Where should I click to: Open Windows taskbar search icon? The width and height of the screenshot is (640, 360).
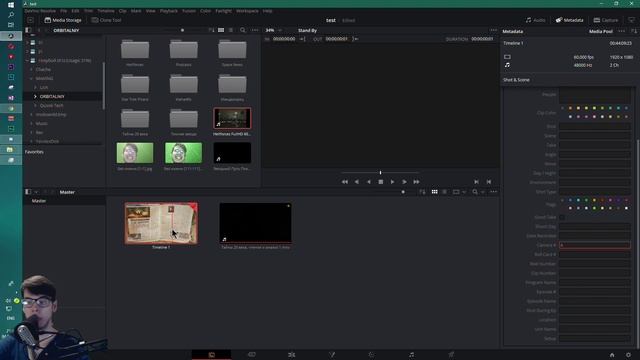[x=11, y=15]
